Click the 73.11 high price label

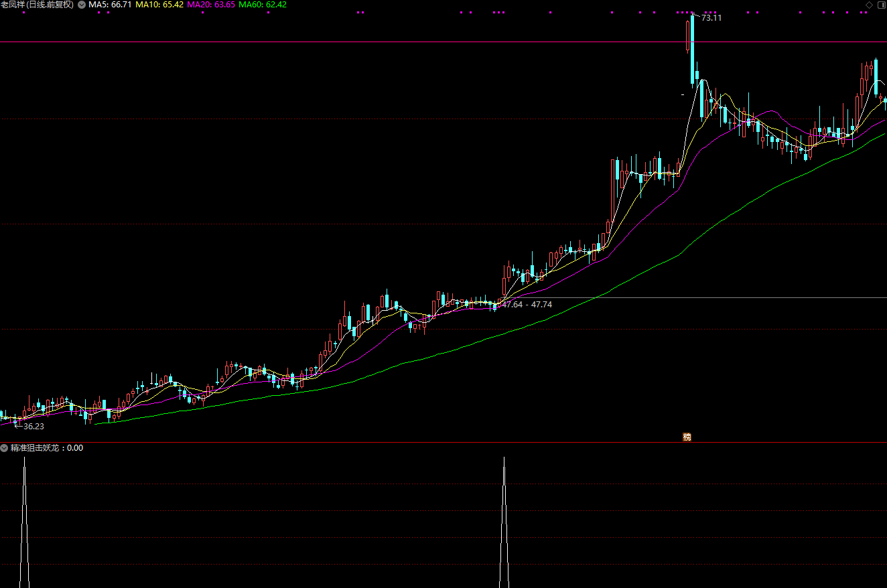[711, 18]
